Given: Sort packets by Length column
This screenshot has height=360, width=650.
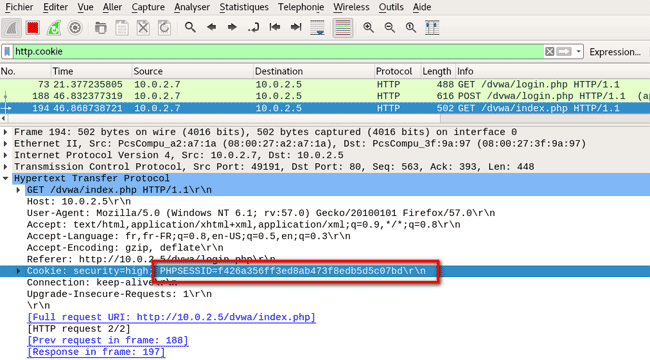Looking at the screenshot, I should click(438, 71).
